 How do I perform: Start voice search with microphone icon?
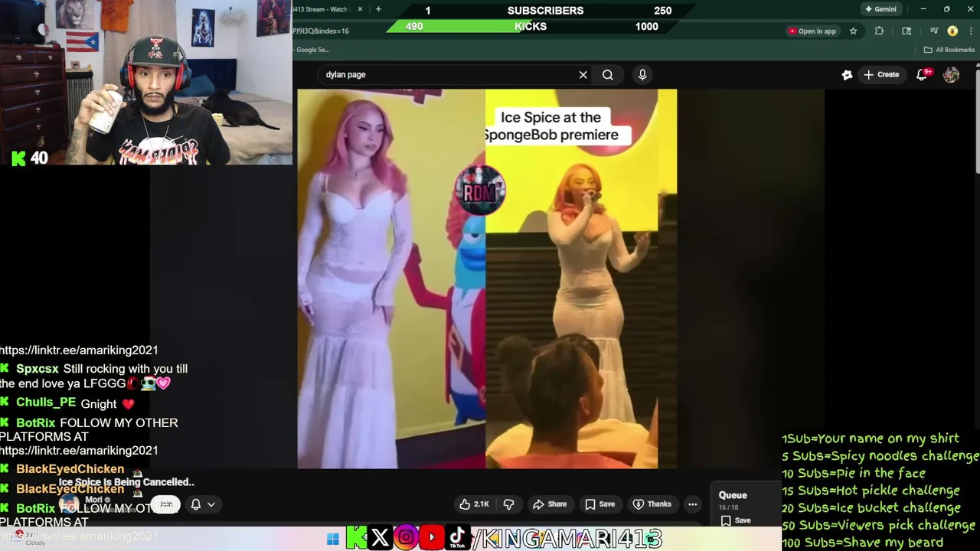pyautogui.click(x=642, y=75)
